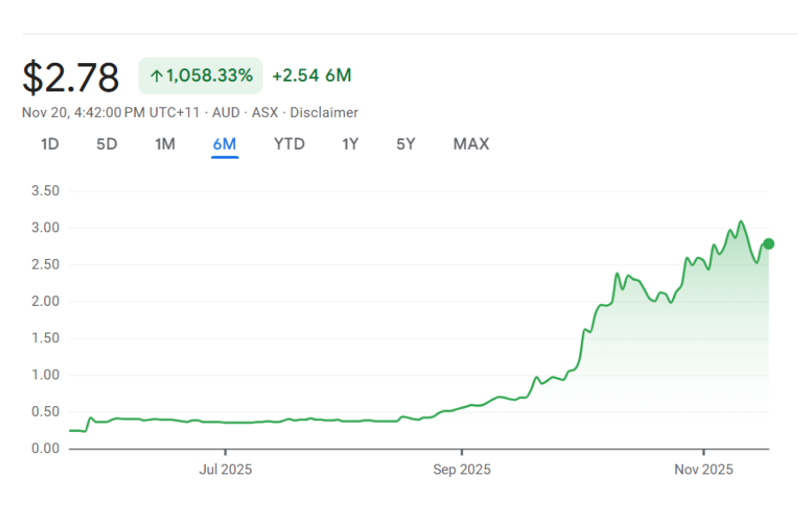
Task: Click the $2.78 current price
Action: click(x=71, y=77)
